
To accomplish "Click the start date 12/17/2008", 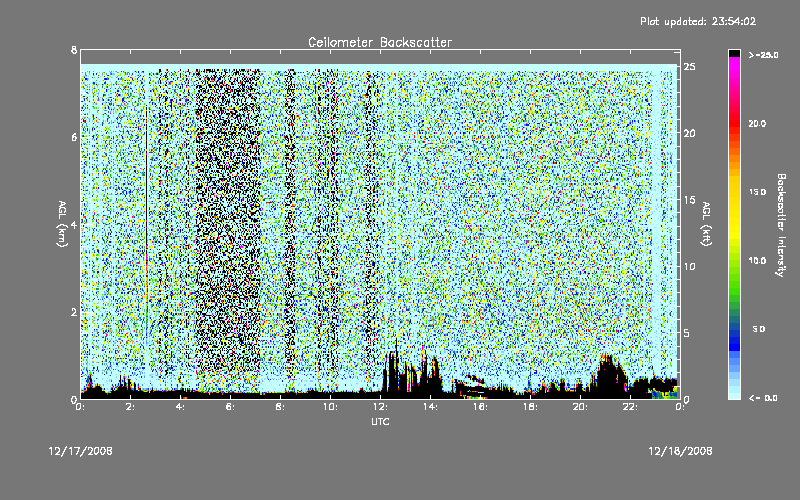I will (81, 451).
